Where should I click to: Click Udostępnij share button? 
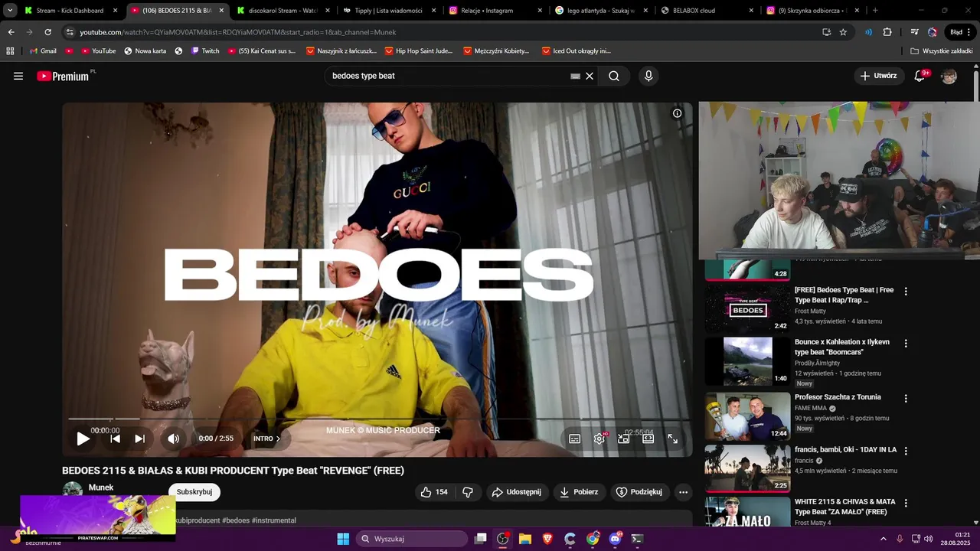[517, 492]
